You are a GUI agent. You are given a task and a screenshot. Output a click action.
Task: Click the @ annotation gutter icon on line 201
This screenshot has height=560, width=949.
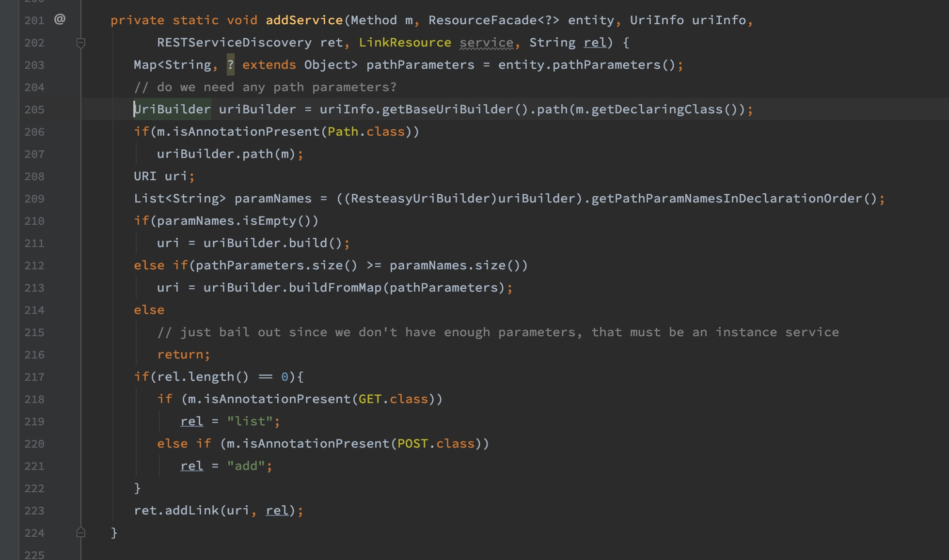pos(60,19)
